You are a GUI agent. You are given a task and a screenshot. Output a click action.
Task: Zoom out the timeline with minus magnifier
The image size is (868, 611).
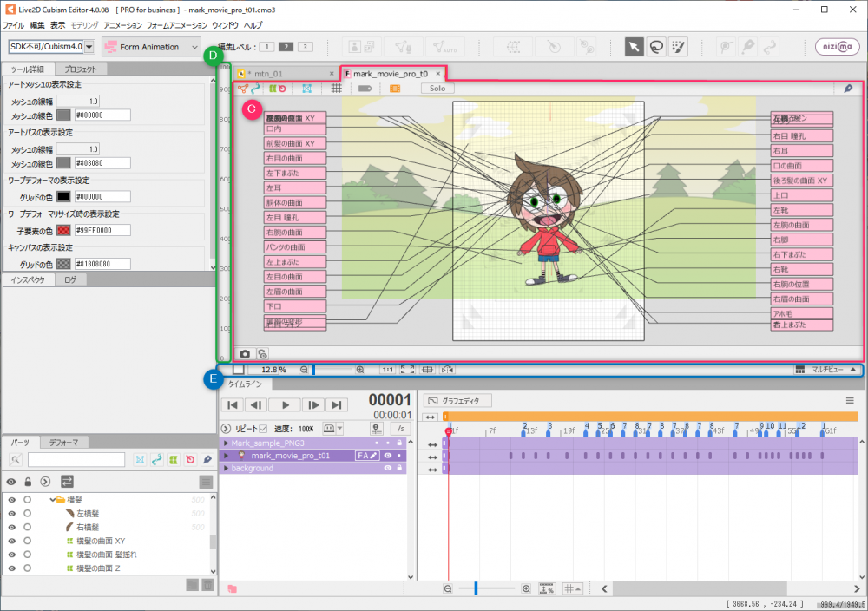pyautogui.click(x=447, y=588)
